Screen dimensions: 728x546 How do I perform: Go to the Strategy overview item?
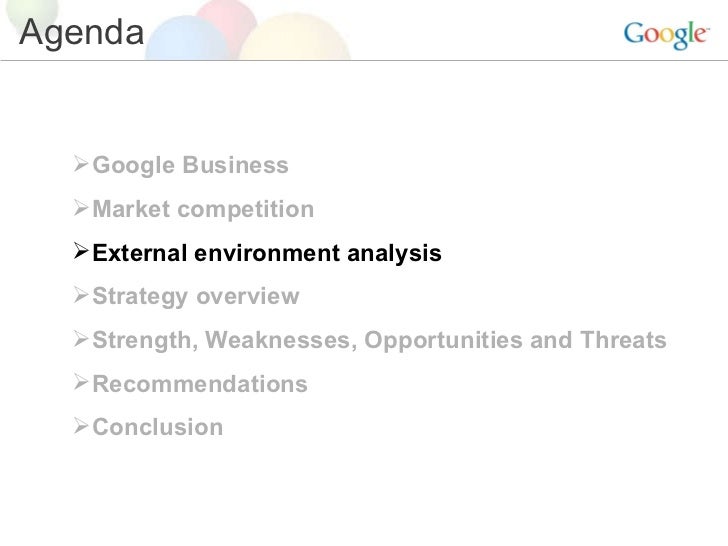pos(195,298)
